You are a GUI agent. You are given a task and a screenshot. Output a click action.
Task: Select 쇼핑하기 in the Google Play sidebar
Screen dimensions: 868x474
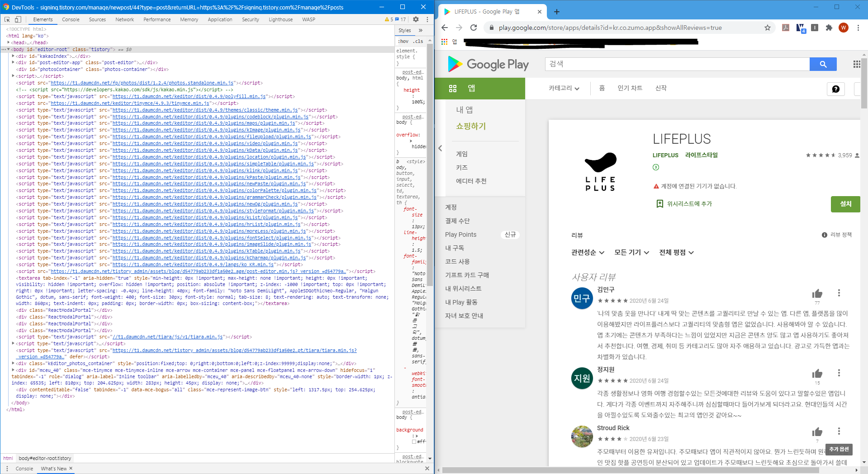471,126
